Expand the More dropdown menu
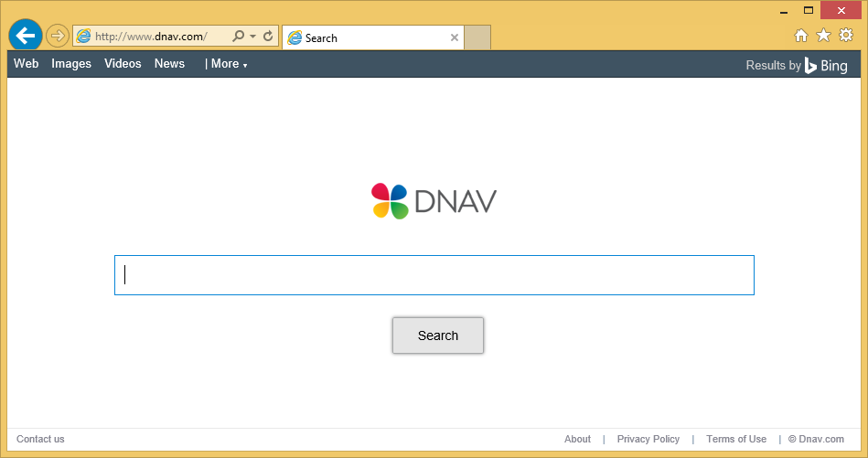868x458 pixels. click(x=229, y=64)
